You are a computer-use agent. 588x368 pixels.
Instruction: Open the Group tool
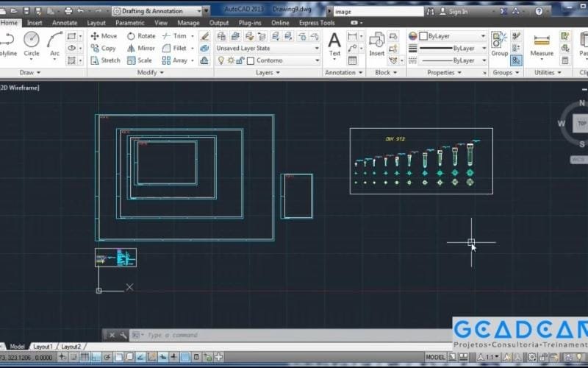tap(499, 44)
